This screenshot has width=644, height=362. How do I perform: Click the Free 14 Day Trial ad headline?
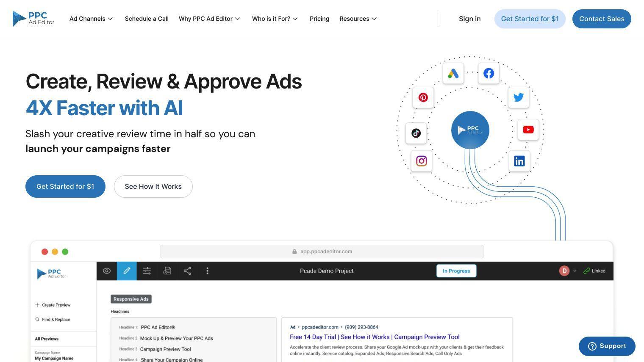[x=375, y=337]
